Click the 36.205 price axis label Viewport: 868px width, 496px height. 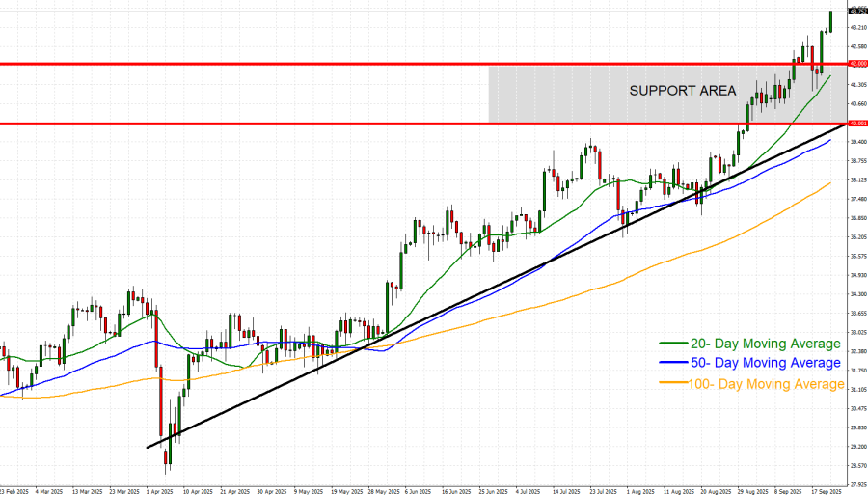point(856,237)
